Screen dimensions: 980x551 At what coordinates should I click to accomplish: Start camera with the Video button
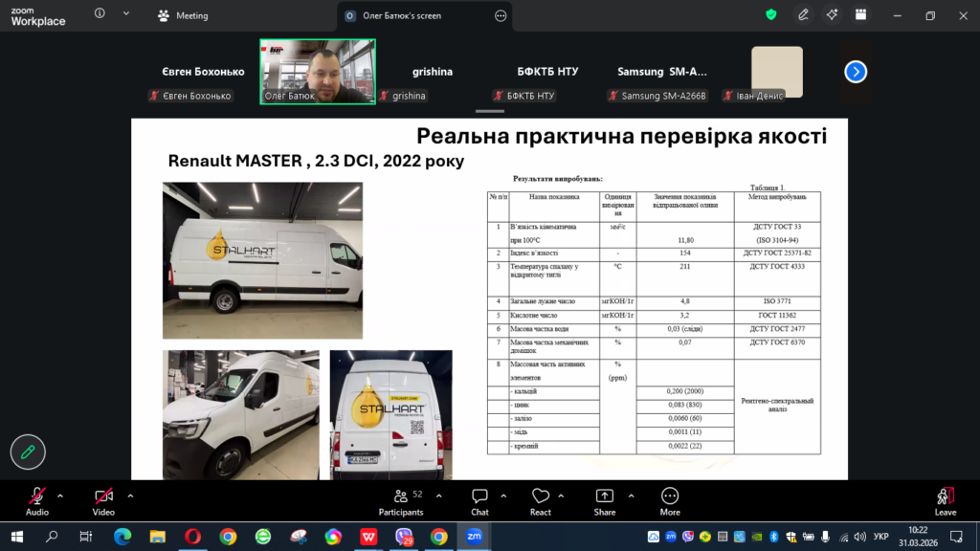tap(103, 496)
